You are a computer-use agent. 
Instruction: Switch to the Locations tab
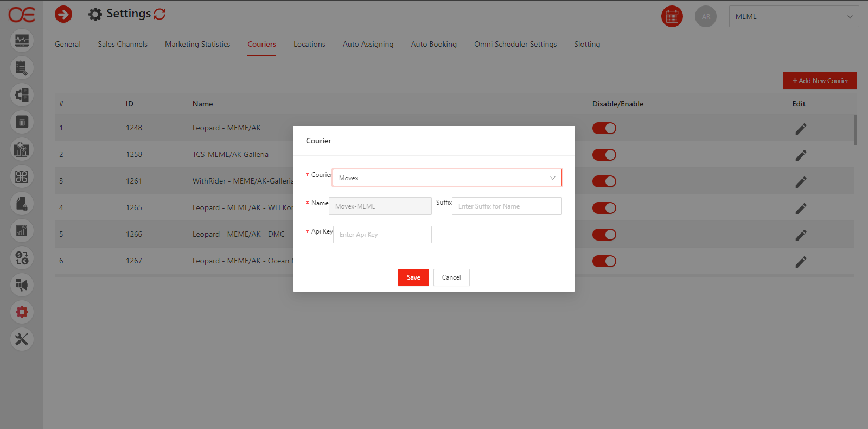click(x=309, y=45)
